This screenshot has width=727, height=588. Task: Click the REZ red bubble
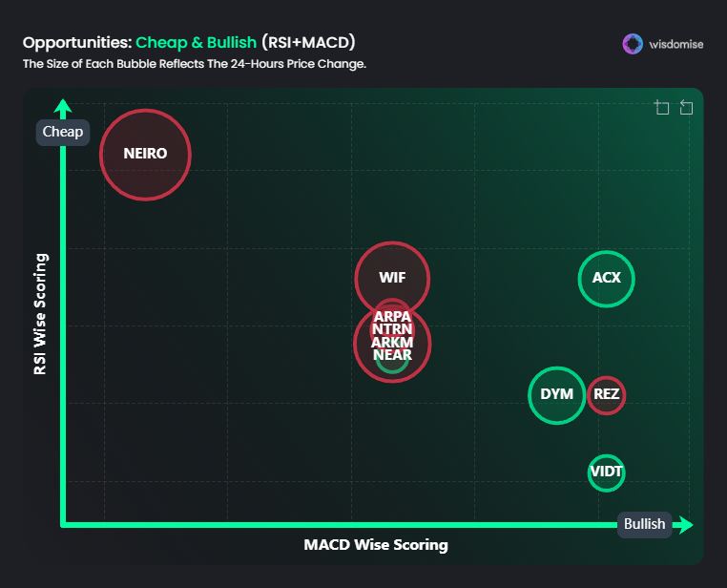click(x=607, y=395)
